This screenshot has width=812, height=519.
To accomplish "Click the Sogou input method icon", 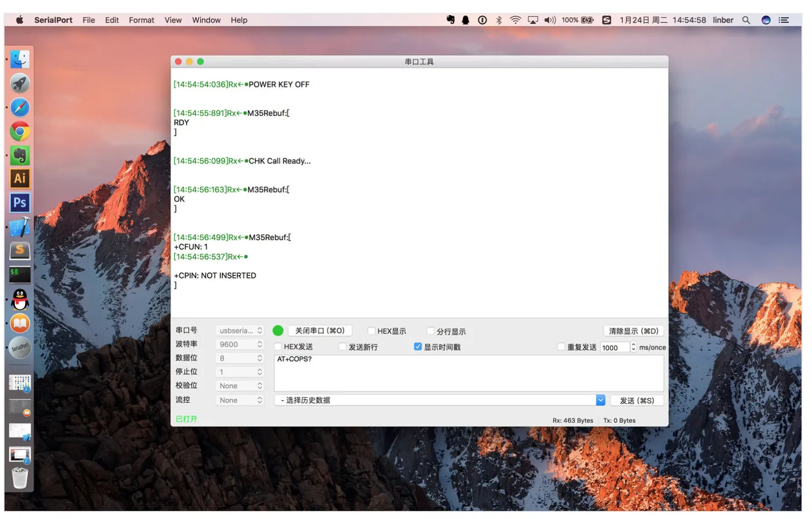I will coord(607,20).
